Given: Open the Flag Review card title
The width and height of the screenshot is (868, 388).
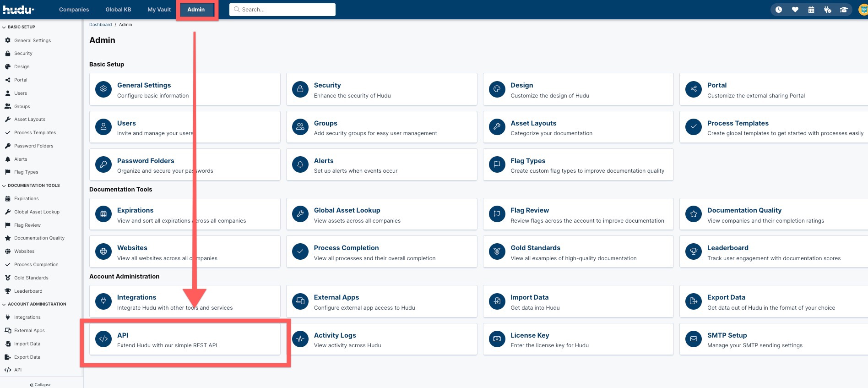Looking at the screenshot, I should click(x=530, y=210).
